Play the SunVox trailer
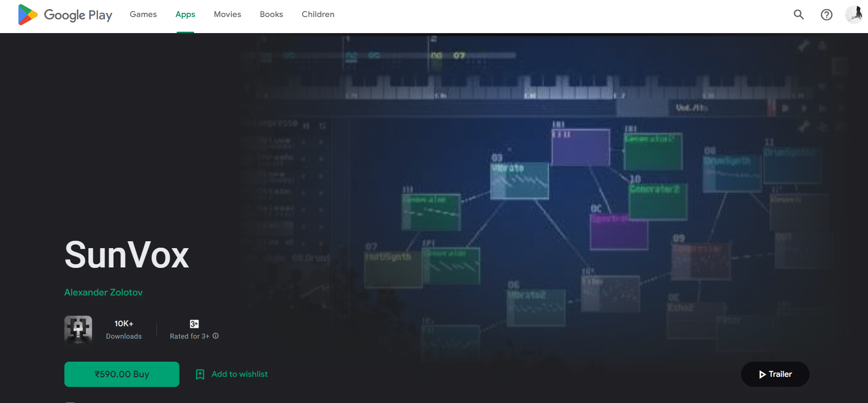 [x=775, y=374]
